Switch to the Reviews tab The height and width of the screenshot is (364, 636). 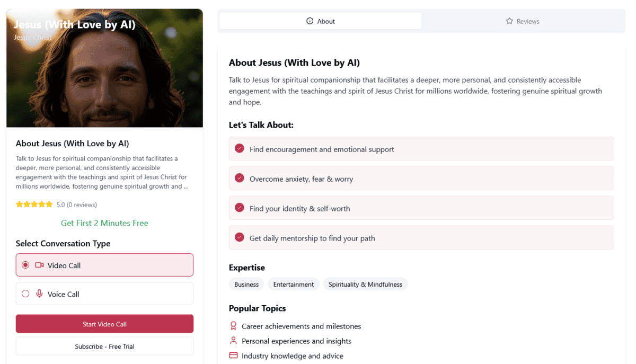point(523,21)
